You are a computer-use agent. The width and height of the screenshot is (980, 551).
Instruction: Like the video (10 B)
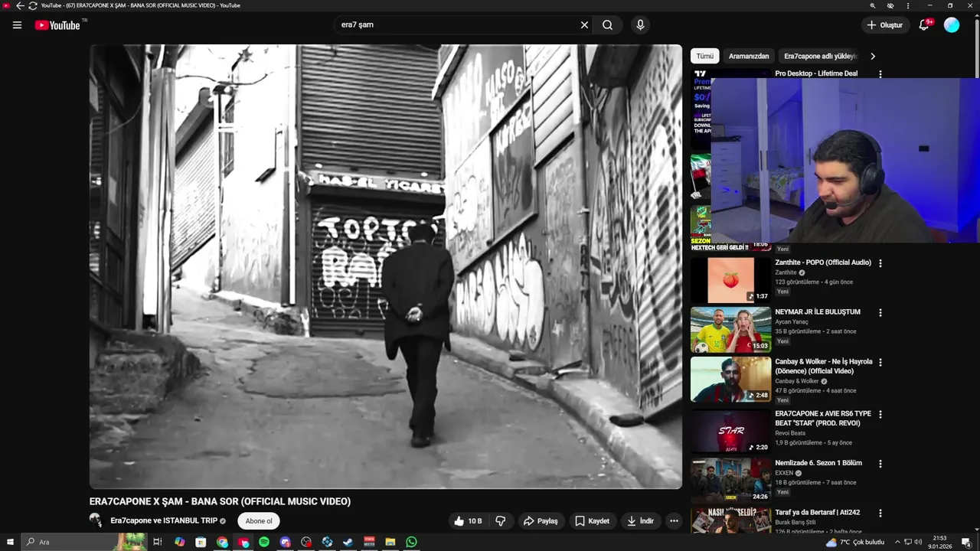[x=467, y=521]
